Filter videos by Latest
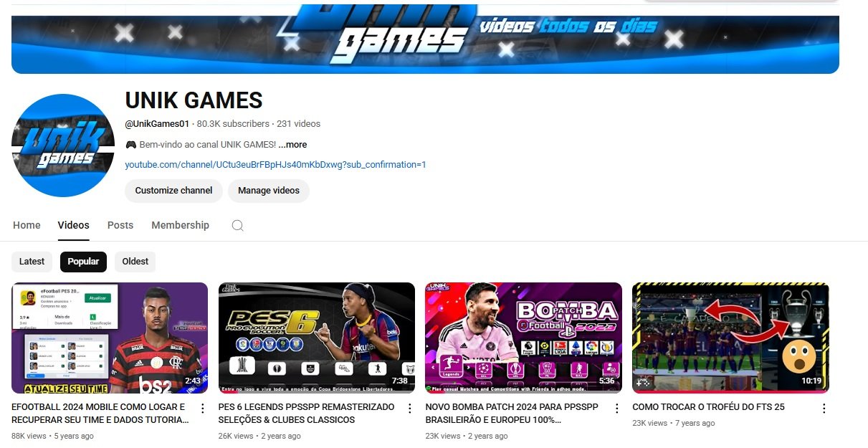Viewport: 868px width, 448px height. (32, 262)
